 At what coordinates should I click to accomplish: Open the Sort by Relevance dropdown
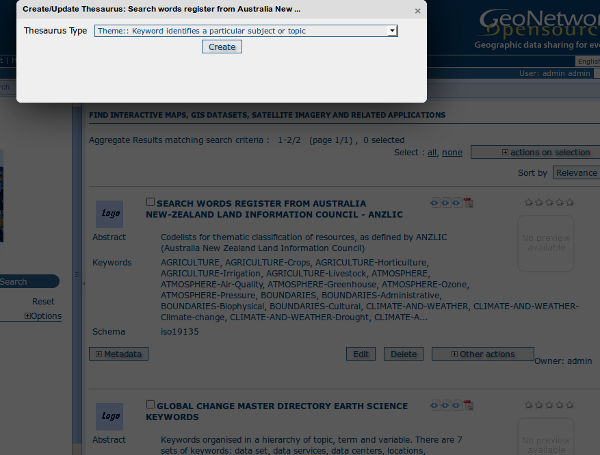(x=576, y=173)
